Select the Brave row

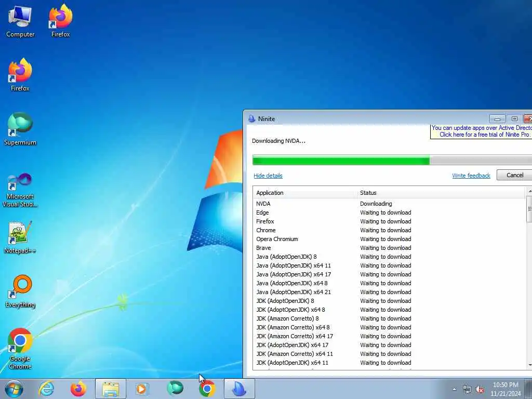pyautogui.click(x=389, y=248)
